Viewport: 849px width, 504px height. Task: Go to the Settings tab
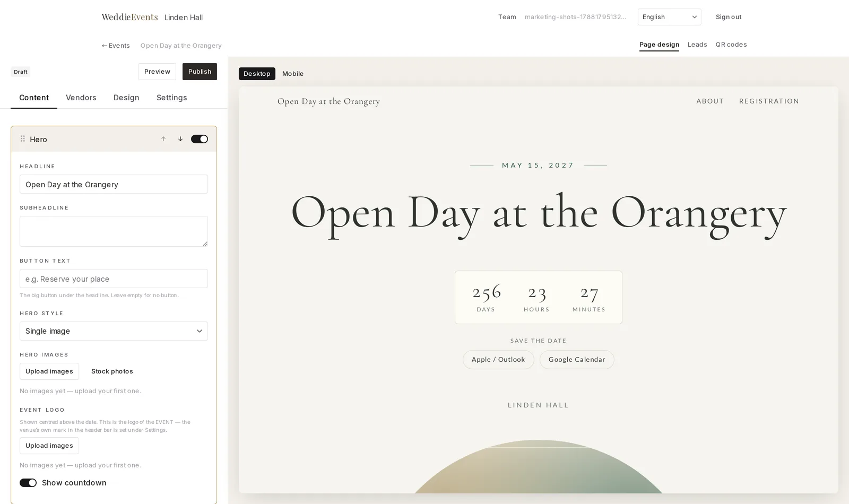tap(172, 98)
